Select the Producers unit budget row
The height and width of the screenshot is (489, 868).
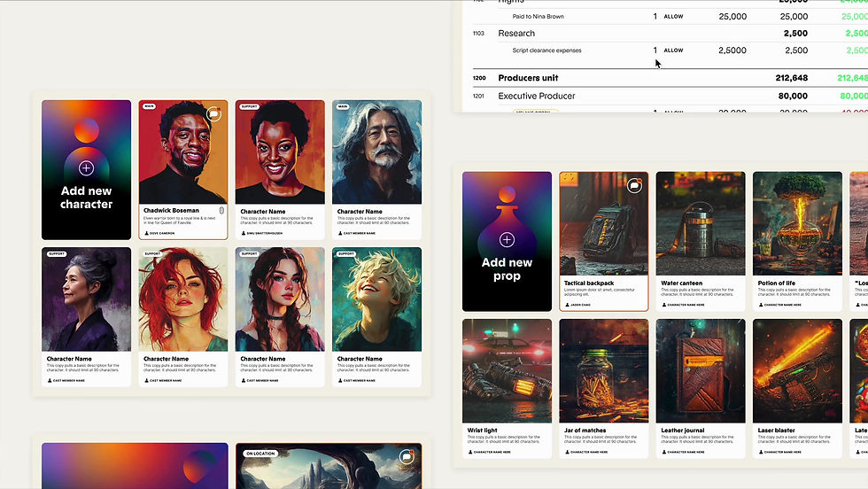670,78
